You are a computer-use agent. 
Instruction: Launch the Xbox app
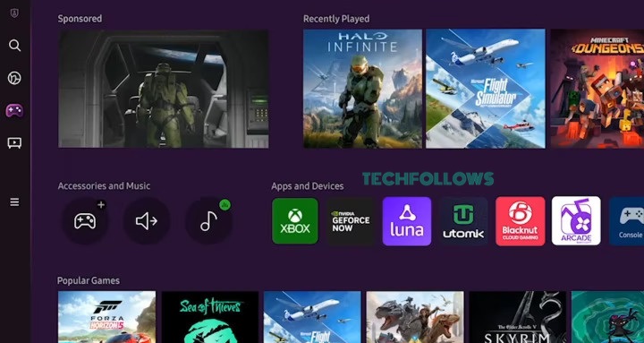tap(295, 221)
